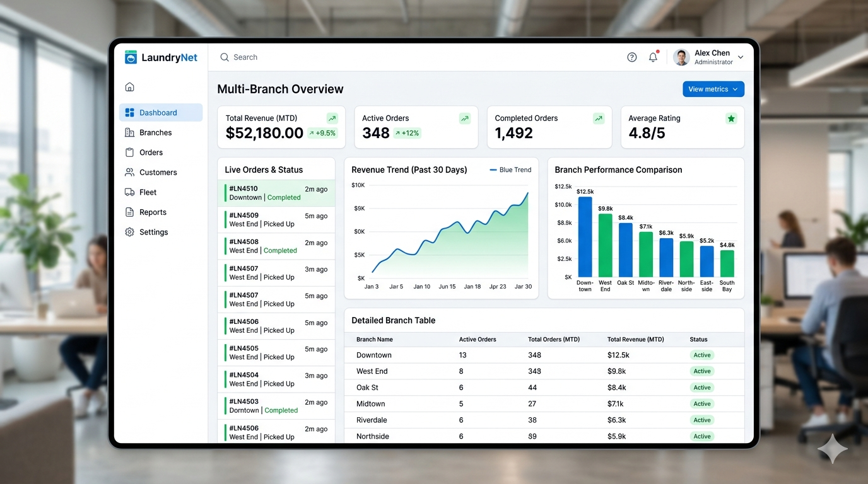Screen dimensions: 868x484
Task: Open the Reports sidebar section
Action: coord(153,212)
